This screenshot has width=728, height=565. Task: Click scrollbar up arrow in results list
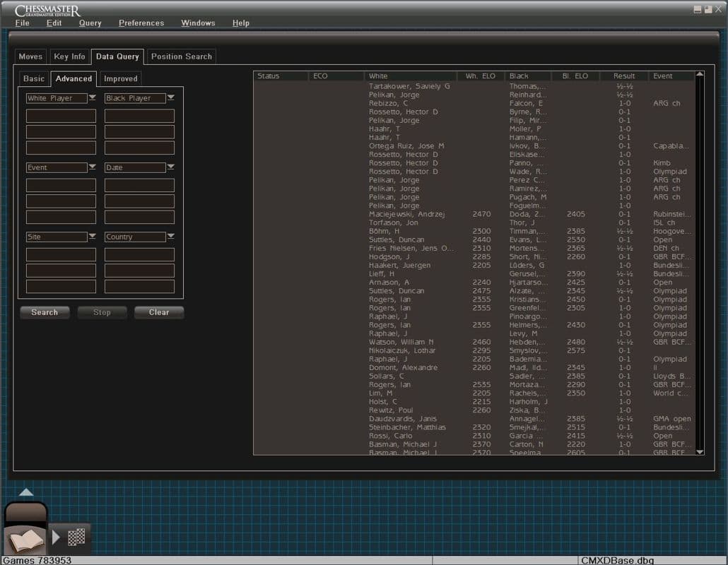(x=700, y=74)
